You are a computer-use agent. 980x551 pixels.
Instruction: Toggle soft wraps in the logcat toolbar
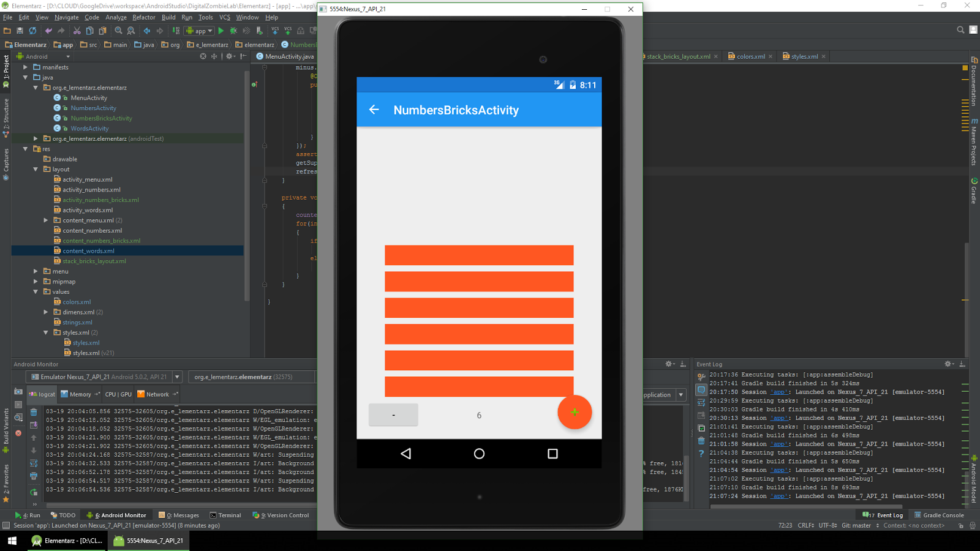tap(34, 463)
